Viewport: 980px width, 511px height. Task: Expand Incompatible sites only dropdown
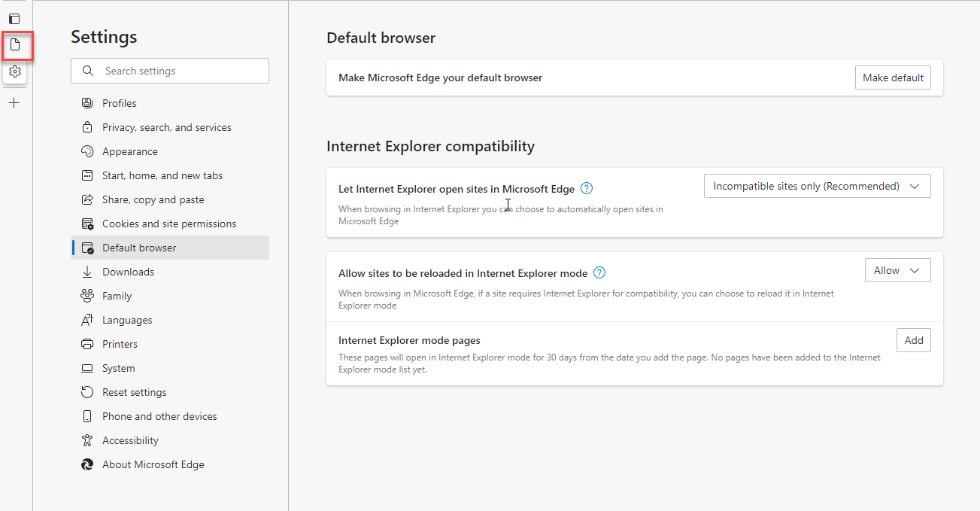817,186
